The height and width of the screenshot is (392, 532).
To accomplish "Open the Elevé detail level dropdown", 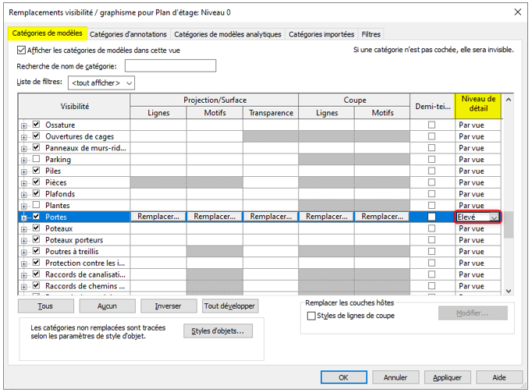I will [494, 217].
